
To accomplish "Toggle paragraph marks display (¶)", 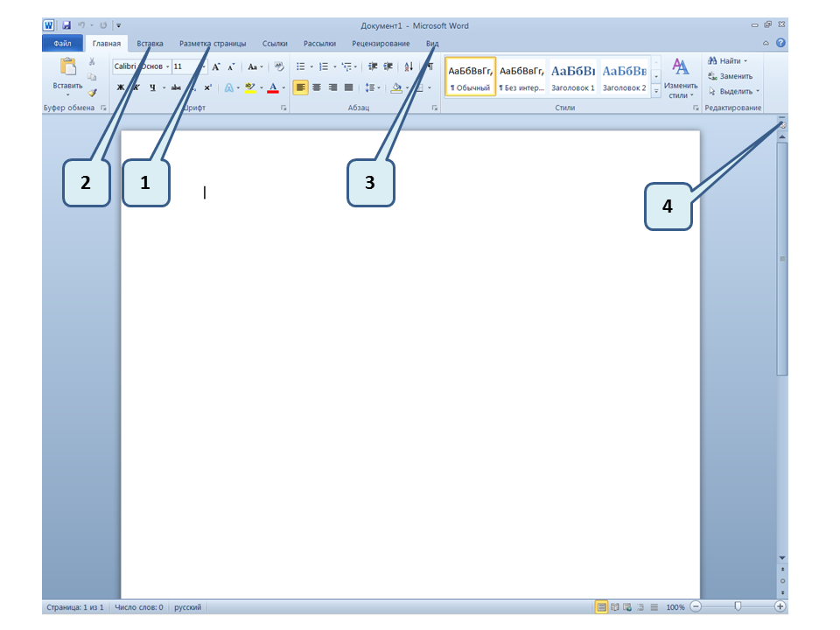I will (x=430, y=66).
